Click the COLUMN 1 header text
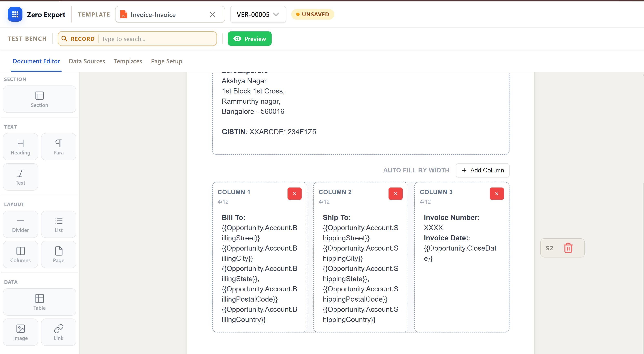Screen dimensions: 644x354 click(x=234, y=192)
